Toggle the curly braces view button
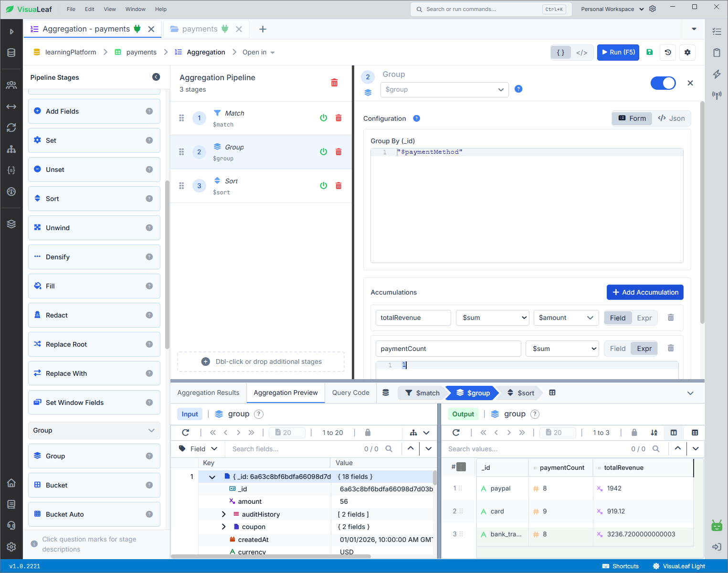 tap(561, 53)
